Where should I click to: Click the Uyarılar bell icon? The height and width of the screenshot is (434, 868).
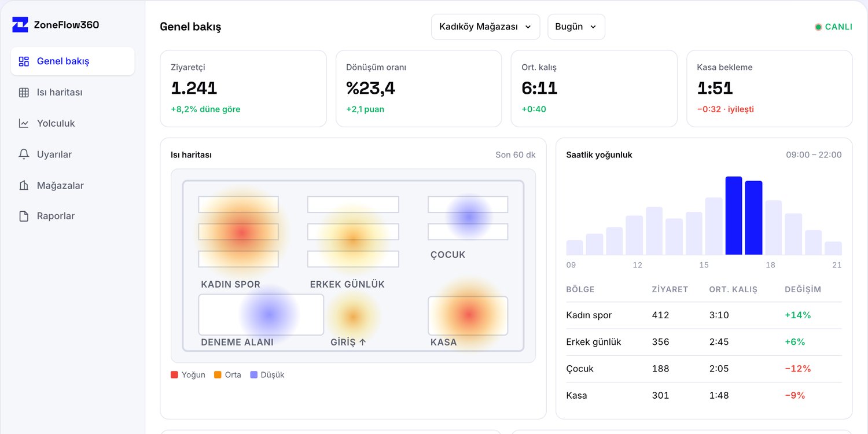tap(24, 155)
